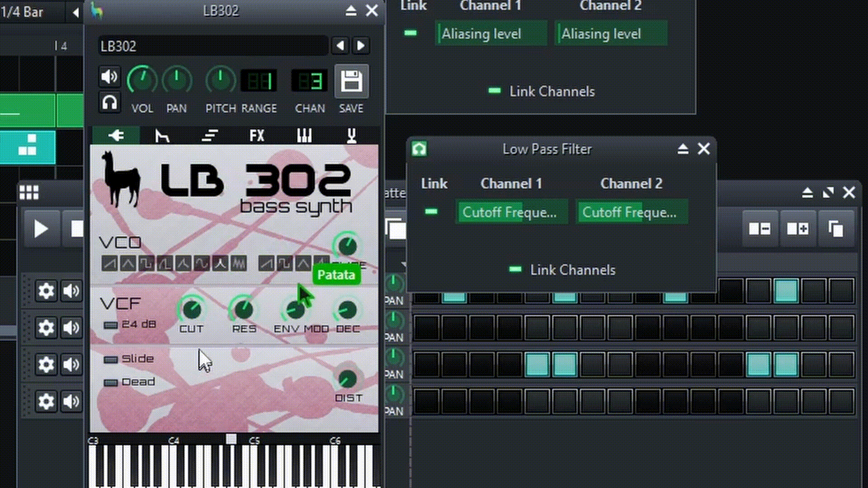Click the DEC decay knob
Viewport: 868px width, 488px height.
click(347, 310)
